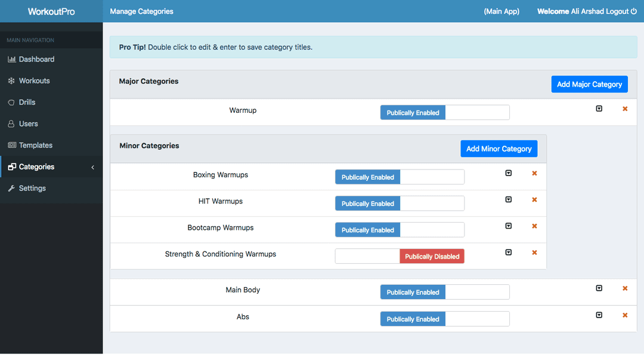Click the Major Categories heading
The width and height of the screenshot is (644, 360).
pyautogui.click(x=148, y=81)
